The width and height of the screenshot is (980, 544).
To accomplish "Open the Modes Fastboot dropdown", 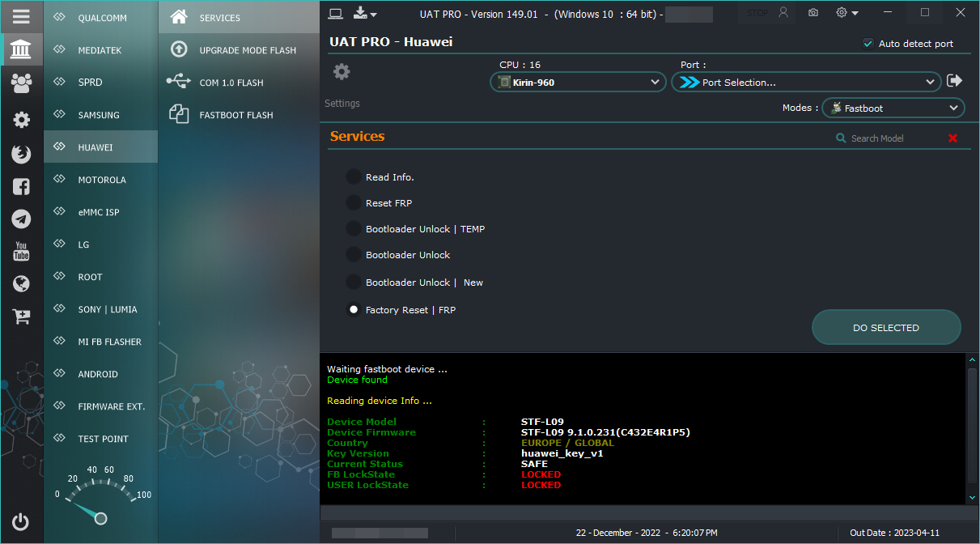I will [x=893, y=108].
